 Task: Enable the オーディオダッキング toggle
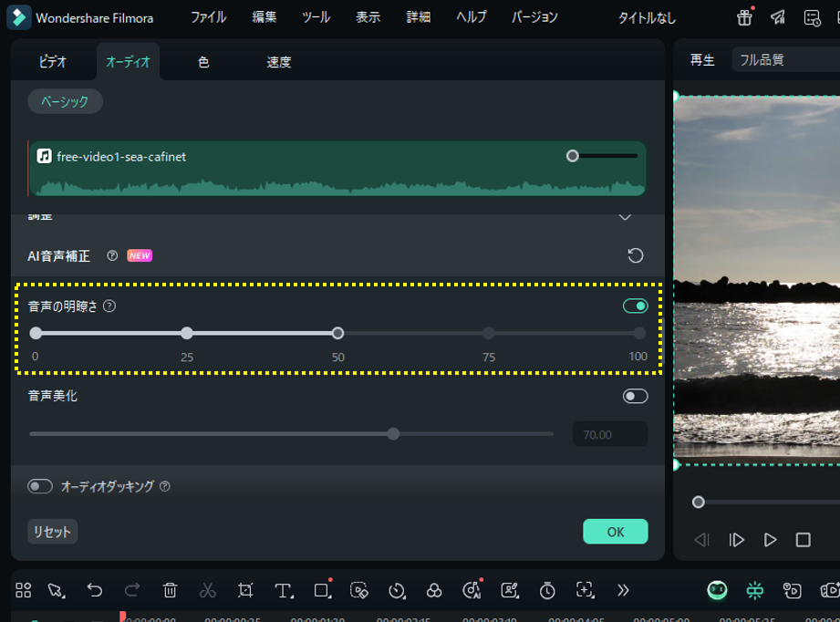tap(38, 486)
